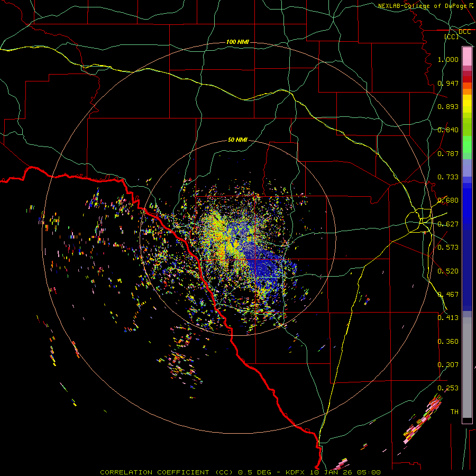
Task: Click the 0.680 color scale value
Action: point(448,200)
